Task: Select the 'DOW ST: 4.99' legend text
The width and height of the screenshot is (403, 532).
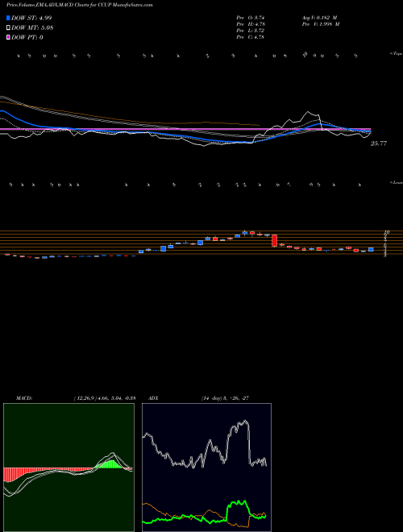Action: point(31,18)
